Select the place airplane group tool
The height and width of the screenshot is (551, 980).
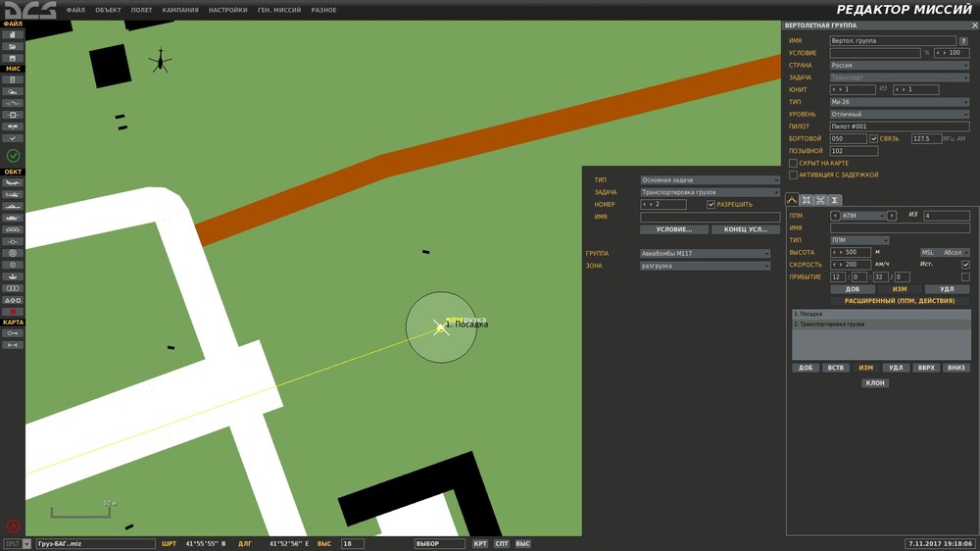(x=13, y=182)
